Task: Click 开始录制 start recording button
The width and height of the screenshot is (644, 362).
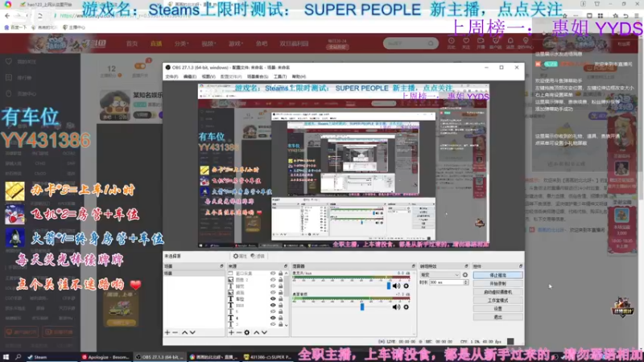Action: (x=497, y=284)
